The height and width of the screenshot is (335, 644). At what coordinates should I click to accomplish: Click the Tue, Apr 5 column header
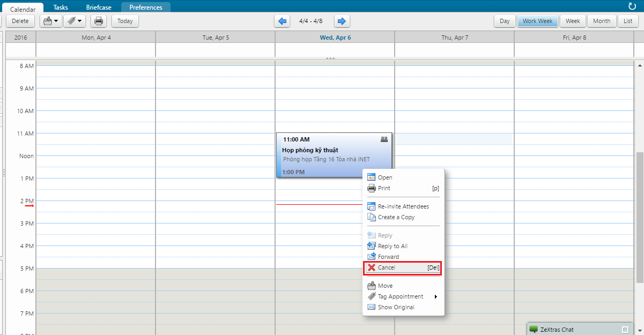point(216,38)
